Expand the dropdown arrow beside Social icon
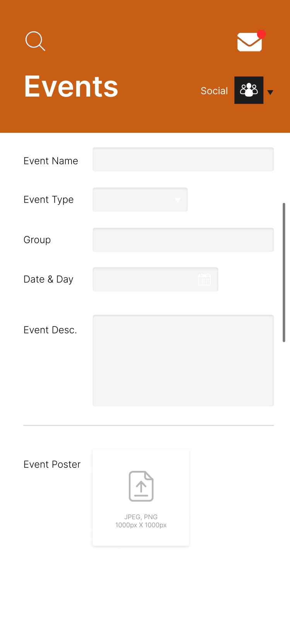The image size is (290, 644). pos(270,92)
